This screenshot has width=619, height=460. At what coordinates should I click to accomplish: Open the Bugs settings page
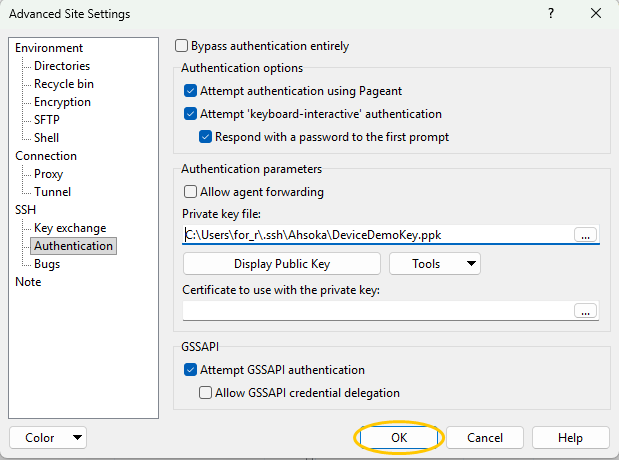pos(47,264)
